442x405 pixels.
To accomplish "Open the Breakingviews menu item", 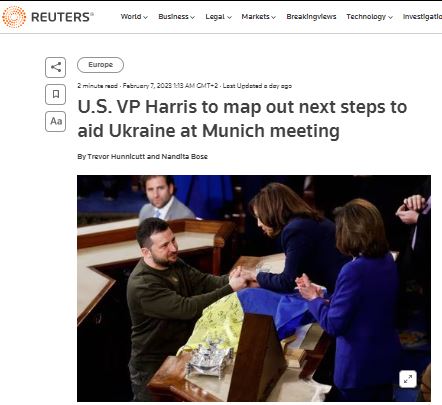I will click(x=311, y=17).
